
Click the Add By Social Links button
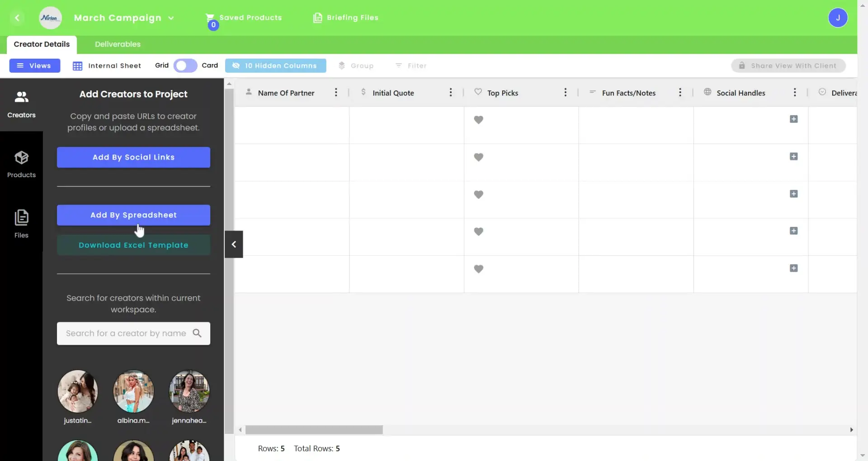133,157
